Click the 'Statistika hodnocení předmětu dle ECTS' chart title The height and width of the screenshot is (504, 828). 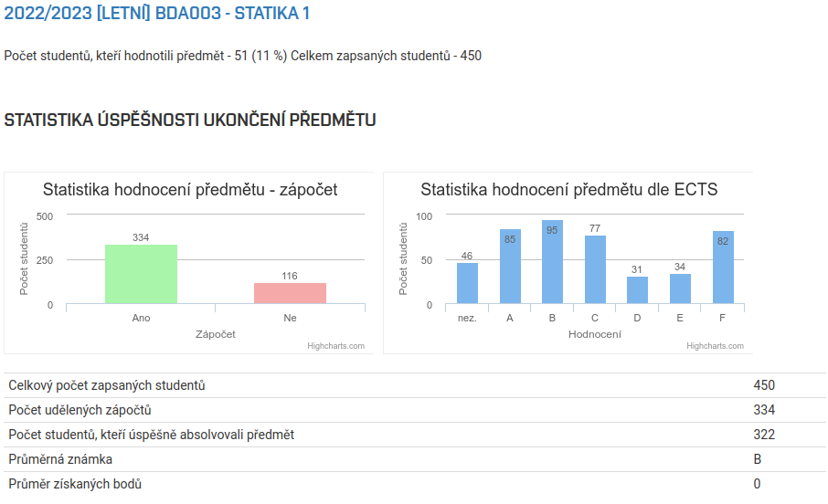point(568,190)
